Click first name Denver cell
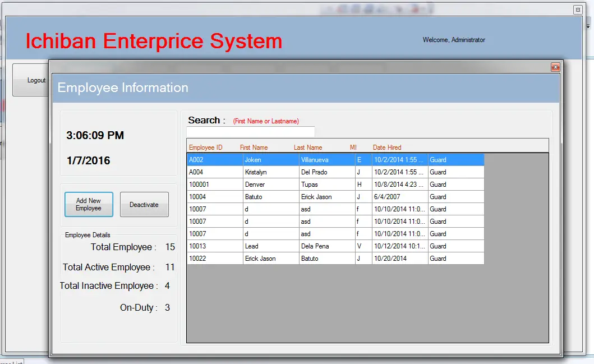The image size is (594, 364). click(271, 185)
